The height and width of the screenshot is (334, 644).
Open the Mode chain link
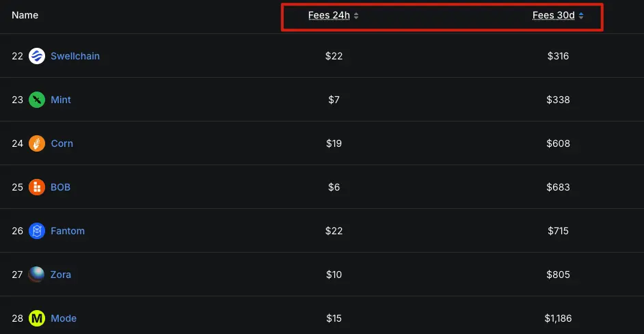coord(64,318)
